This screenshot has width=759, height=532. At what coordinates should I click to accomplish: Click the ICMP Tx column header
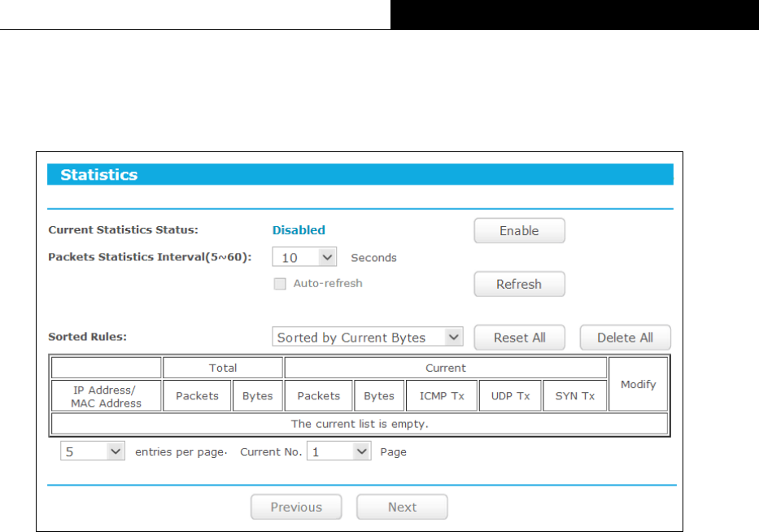pos(442,396)
